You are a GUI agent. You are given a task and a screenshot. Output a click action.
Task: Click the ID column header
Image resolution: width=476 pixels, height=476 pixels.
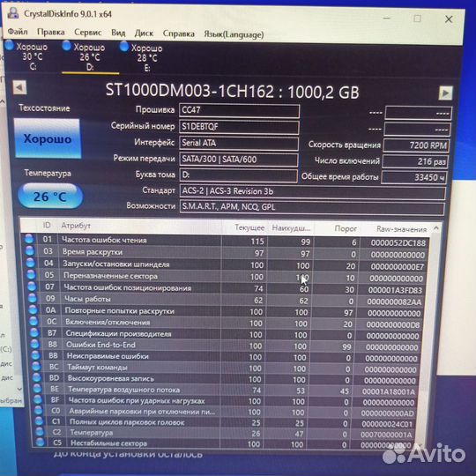click(x=47, y=226)
